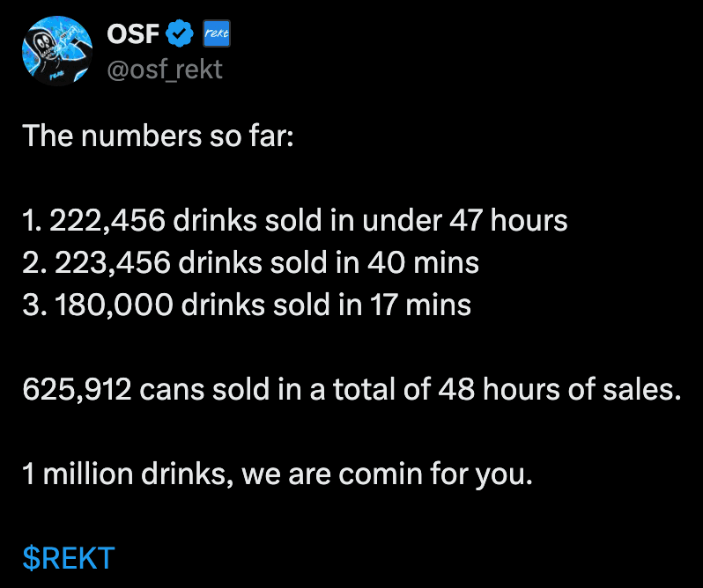Click the number 223,456 in item two
This screenshot has height=588, width=703.
[113, 262]
